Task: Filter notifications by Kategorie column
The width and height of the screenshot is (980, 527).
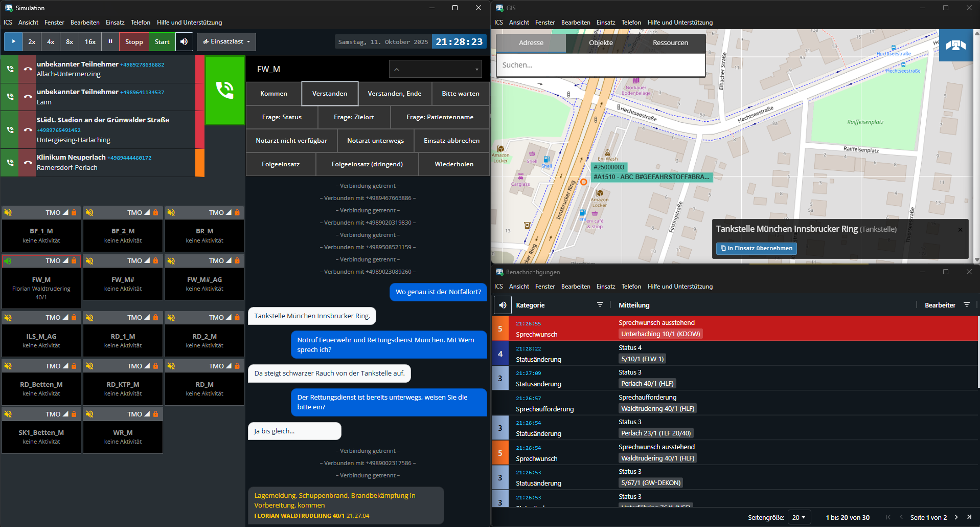Action: (600, 305)
